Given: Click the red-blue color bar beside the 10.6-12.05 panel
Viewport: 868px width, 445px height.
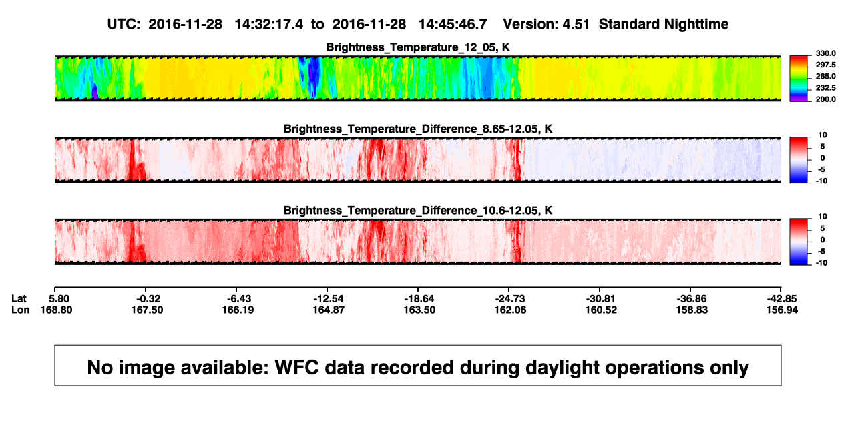Looking at the screenshot, I should (x=799, y=241).
